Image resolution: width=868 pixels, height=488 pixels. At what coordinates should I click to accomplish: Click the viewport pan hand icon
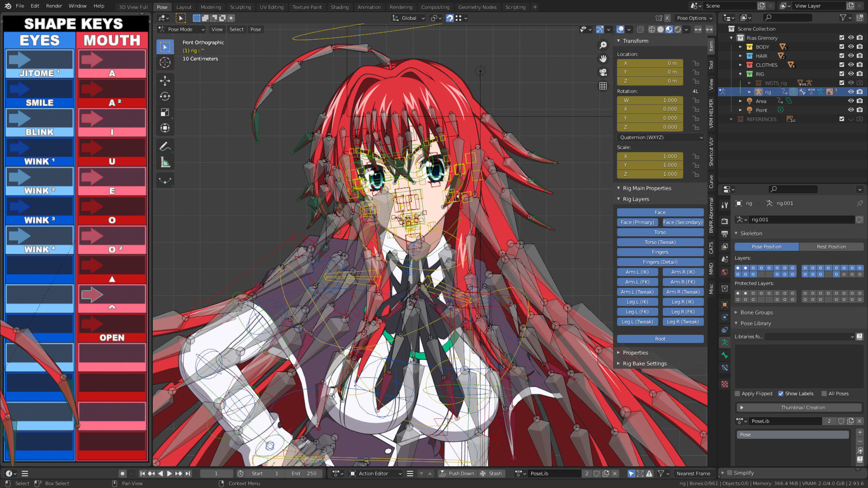pos(603,59)
